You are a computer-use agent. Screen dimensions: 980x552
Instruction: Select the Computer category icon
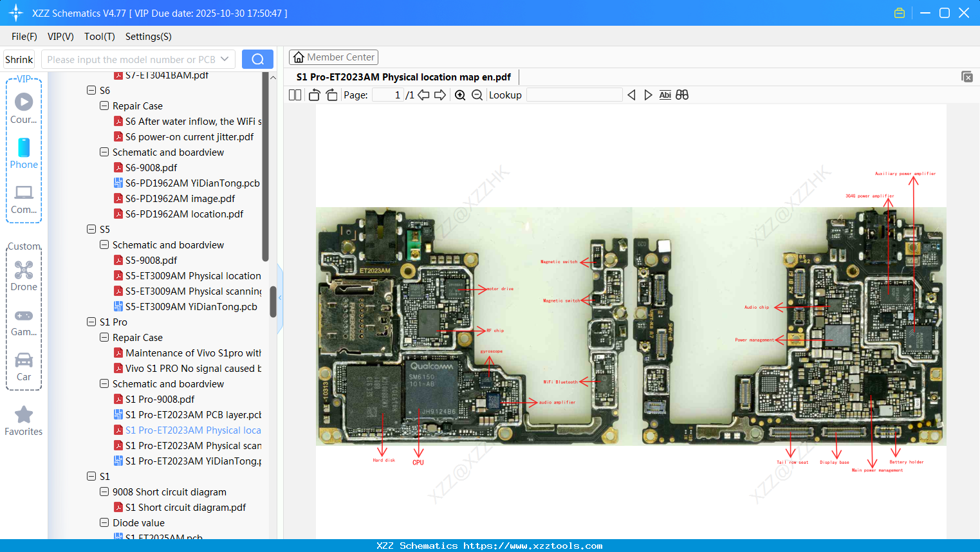(x=24, y=199)
